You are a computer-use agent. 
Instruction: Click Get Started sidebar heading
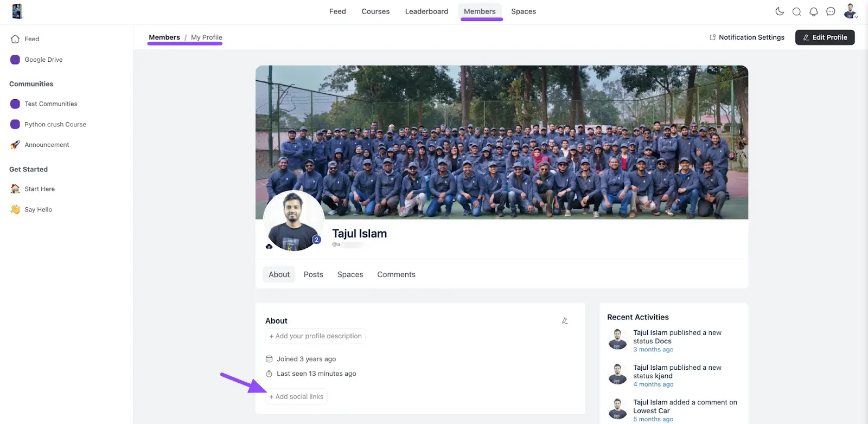pos(28,169)
